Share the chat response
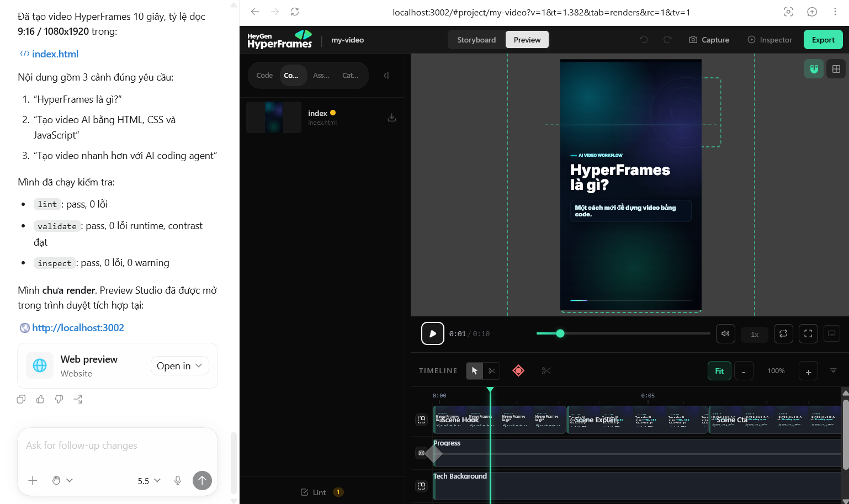 pos(78,399)
